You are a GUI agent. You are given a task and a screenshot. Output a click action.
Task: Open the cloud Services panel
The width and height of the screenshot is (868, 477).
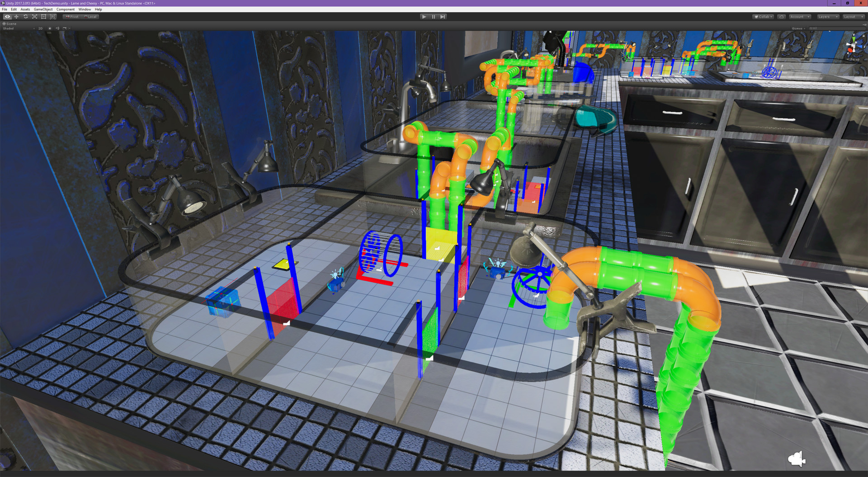click(x=781, y=17)
